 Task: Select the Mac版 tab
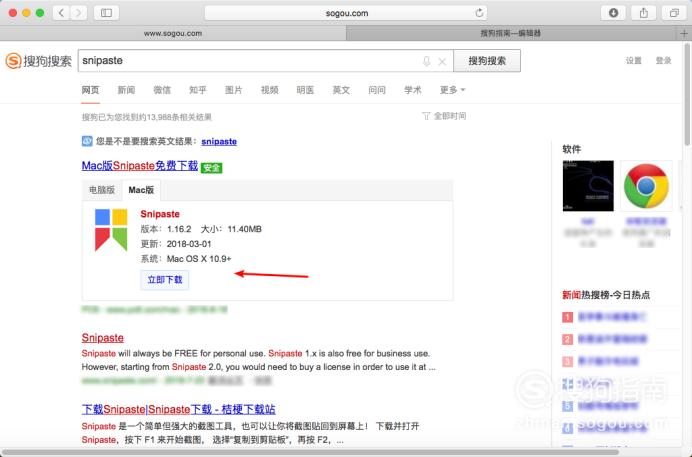pyautogui.click(x=141, y=190)
